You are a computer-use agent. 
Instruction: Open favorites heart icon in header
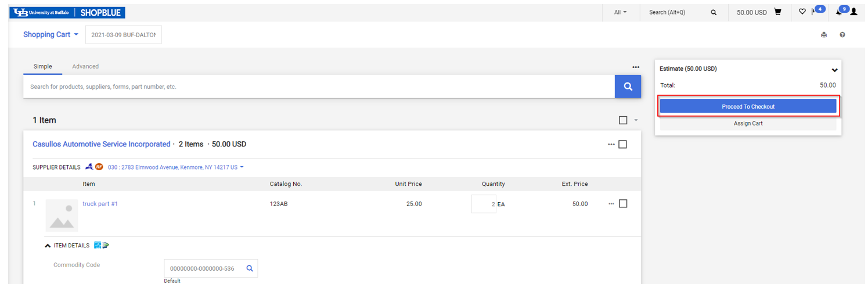(x=802, y=12)
